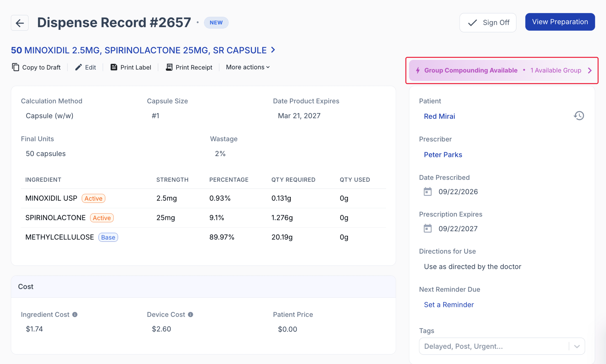Click Print Receipt

pyautogui.click(x=189, y=67)
